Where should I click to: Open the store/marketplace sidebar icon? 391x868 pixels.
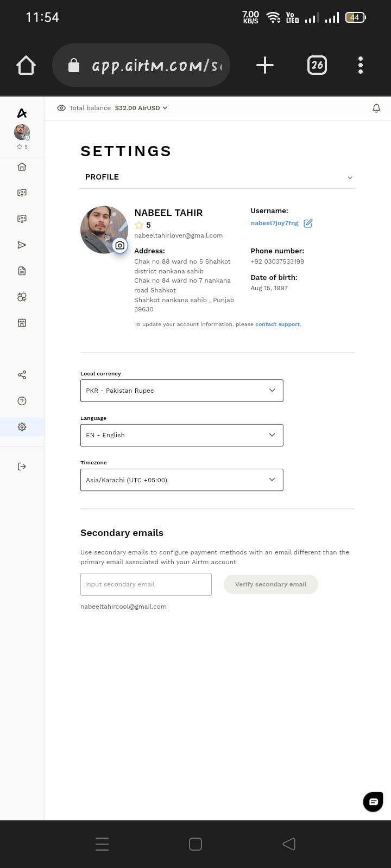tap(22, 323)
